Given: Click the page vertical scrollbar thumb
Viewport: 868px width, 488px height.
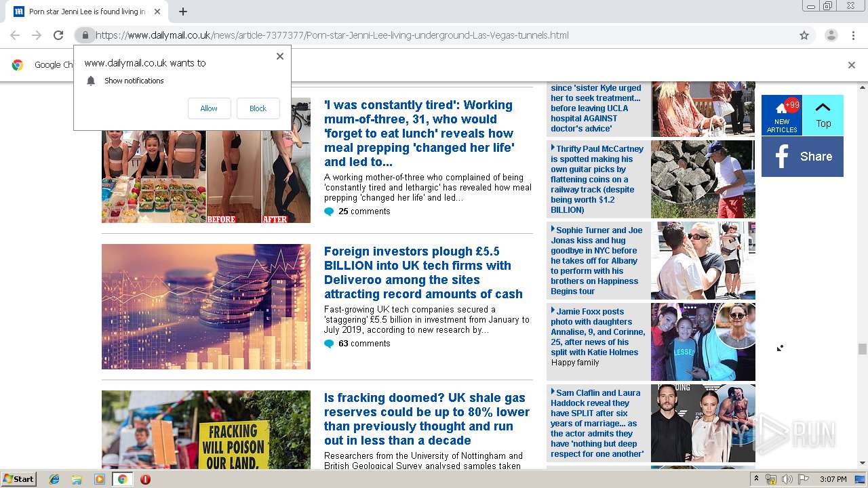Looking at the screenshot, I should click(x=862, y=349).
